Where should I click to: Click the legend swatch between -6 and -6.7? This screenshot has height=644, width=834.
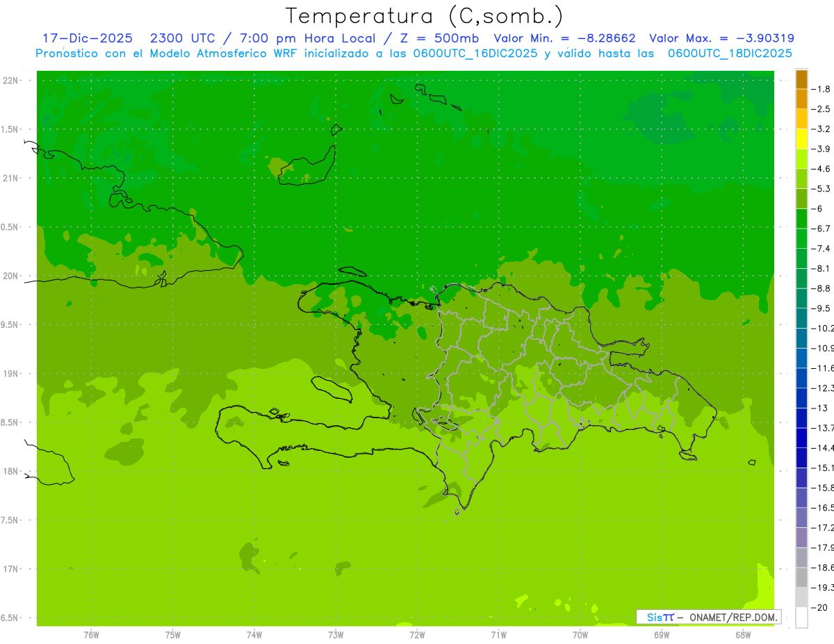coord(801,219)
